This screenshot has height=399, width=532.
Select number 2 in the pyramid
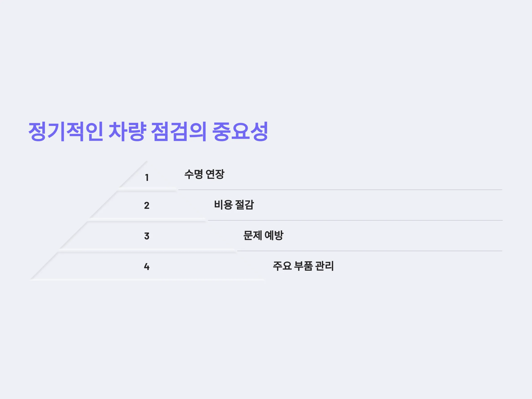click(147, 205)
